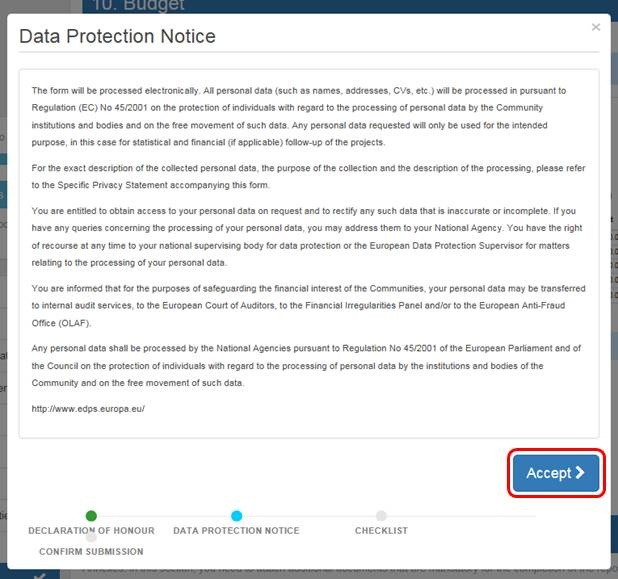618x579 pixels.
Task: Click the gray Checklist step dot
Action: [x=381, y=516]
